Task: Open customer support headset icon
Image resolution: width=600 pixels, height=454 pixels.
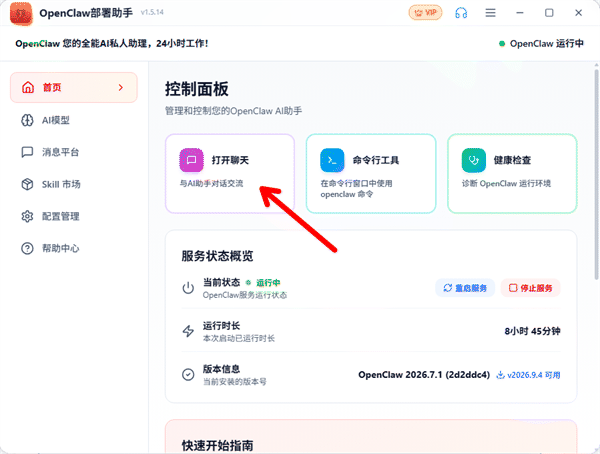Action: [x=461, y=13]
